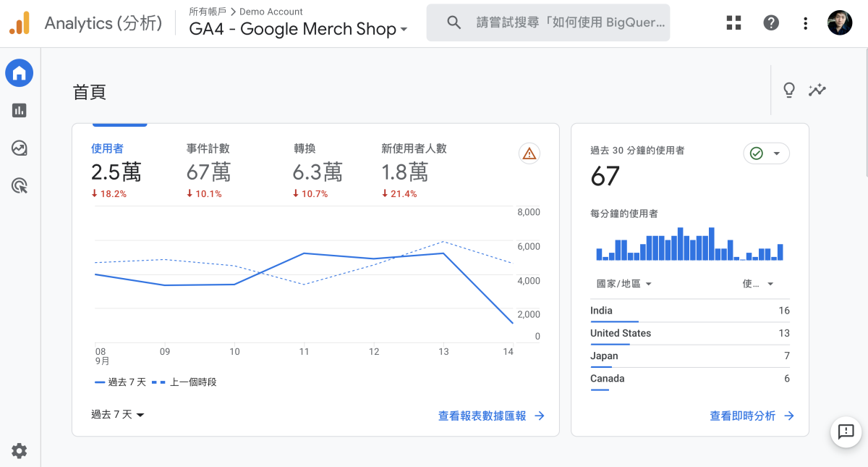The width and height of the screenshot is (868, 467).
Task: Click the Analytics (分析) title text
Action: coord(103,23)
